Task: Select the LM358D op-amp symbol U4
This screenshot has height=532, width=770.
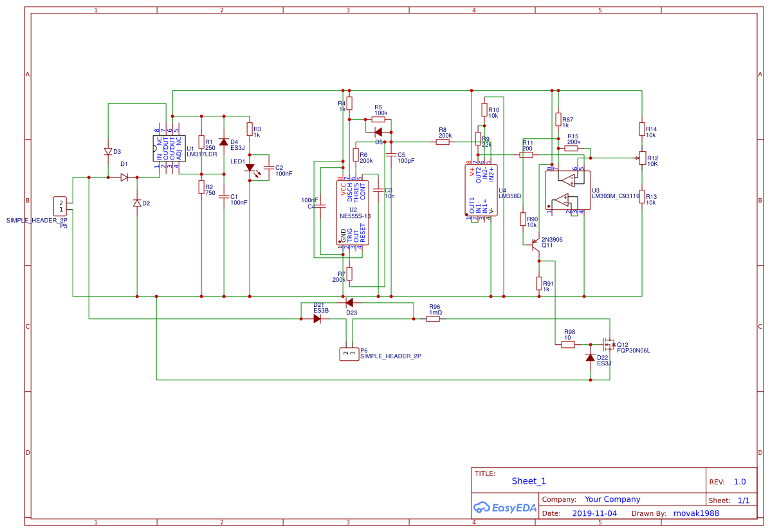Action: point(481,190)
